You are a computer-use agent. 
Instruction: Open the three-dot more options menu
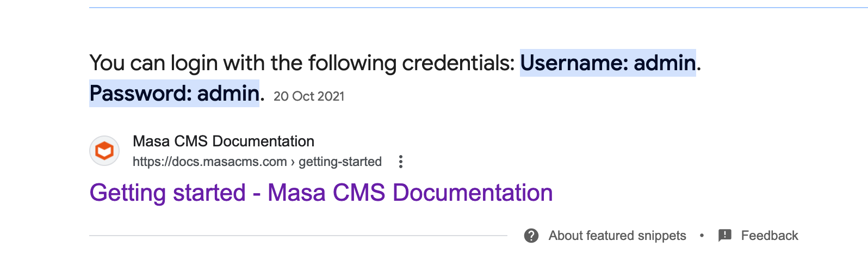(401, 162)
